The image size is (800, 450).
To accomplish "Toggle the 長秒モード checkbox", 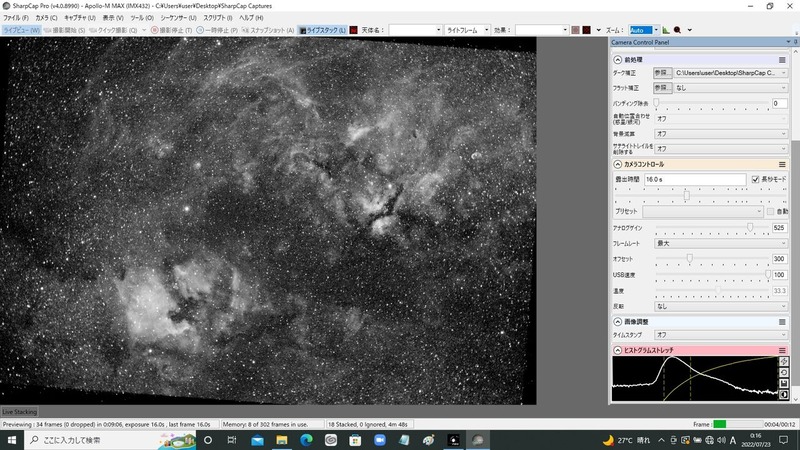I will (755, 179).
